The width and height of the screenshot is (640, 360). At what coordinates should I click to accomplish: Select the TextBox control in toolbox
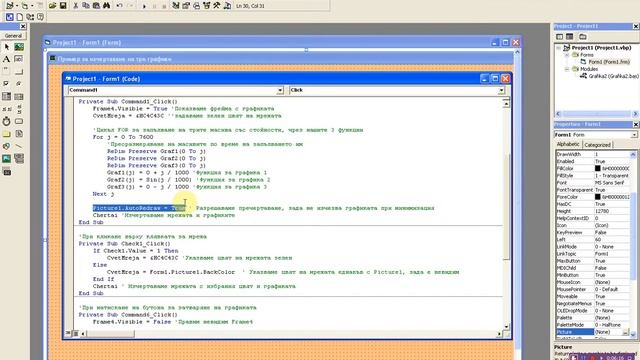19,59
